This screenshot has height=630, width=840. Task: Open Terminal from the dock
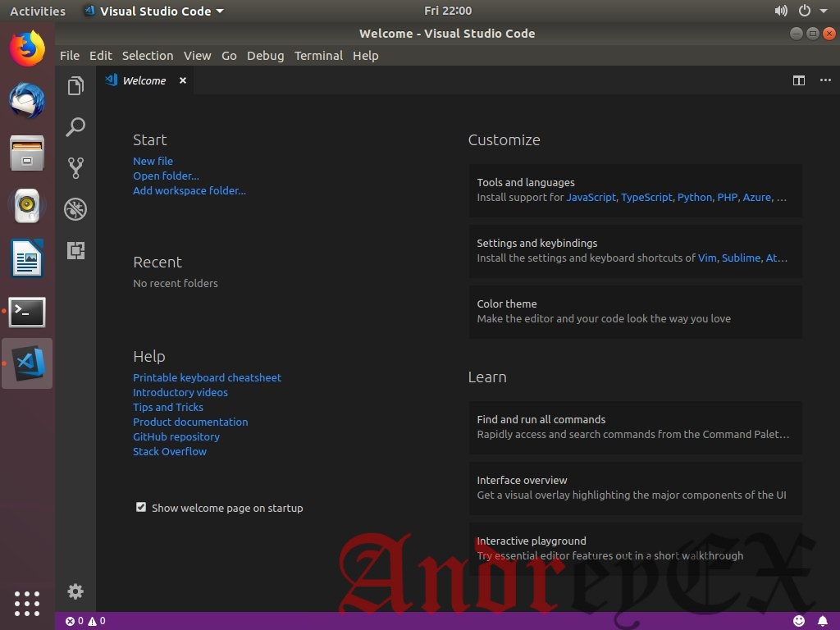(x=27, y=311)
